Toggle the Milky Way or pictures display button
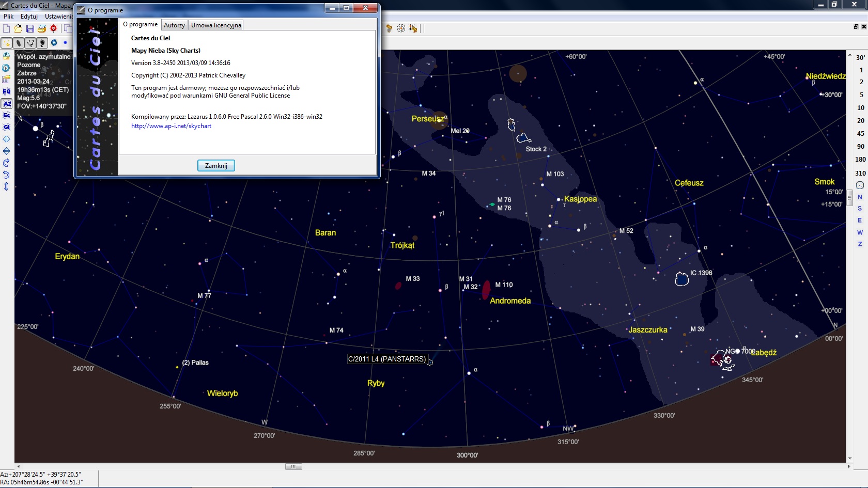 42,43
